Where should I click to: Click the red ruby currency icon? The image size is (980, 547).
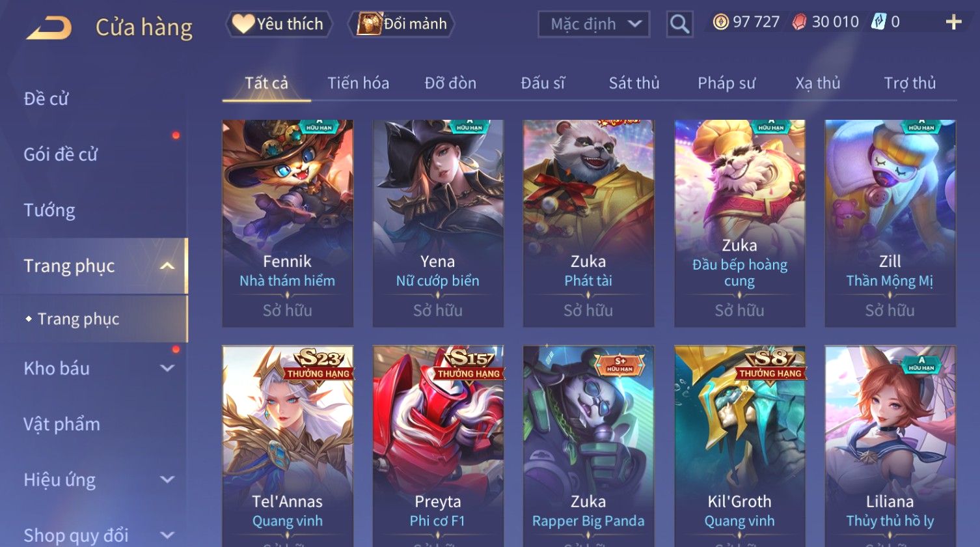[x=799, y=22]
